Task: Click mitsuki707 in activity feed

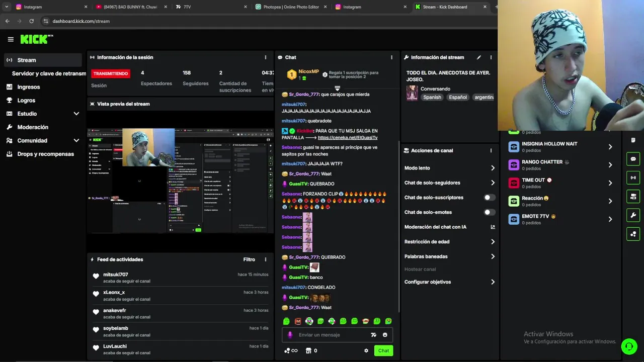Action: [116, 275]
